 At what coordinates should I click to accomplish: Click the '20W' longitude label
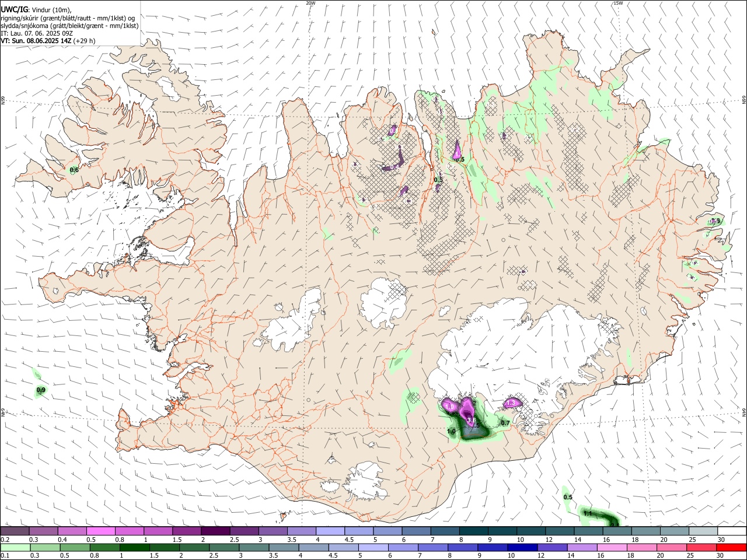311,3
